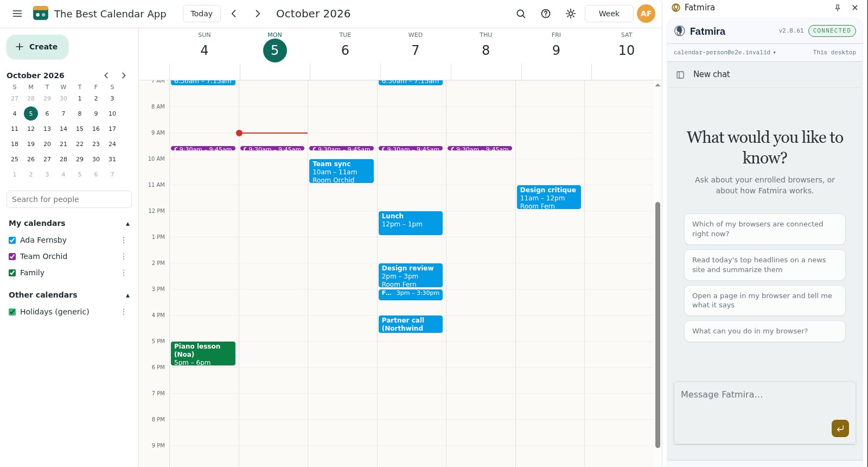Toggle the light/dark theme sun icon
This screenshot has height=467, width=868.
(x=571, y=14)
